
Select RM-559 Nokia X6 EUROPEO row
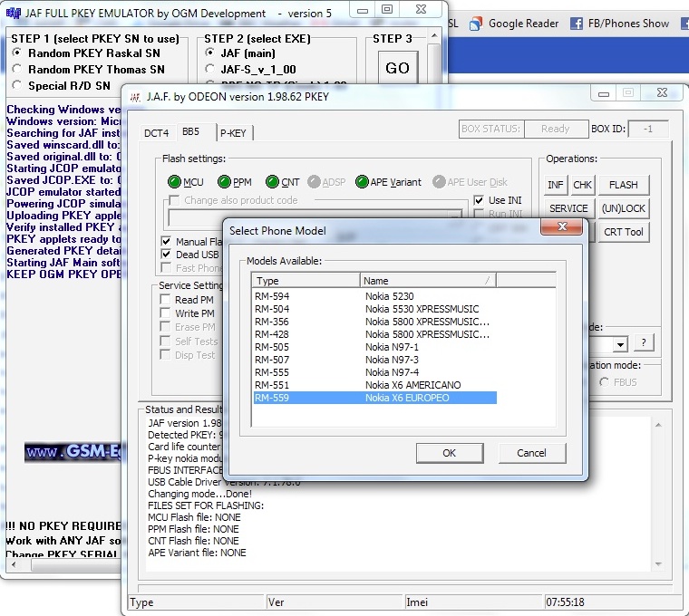[x=375, y=398]
